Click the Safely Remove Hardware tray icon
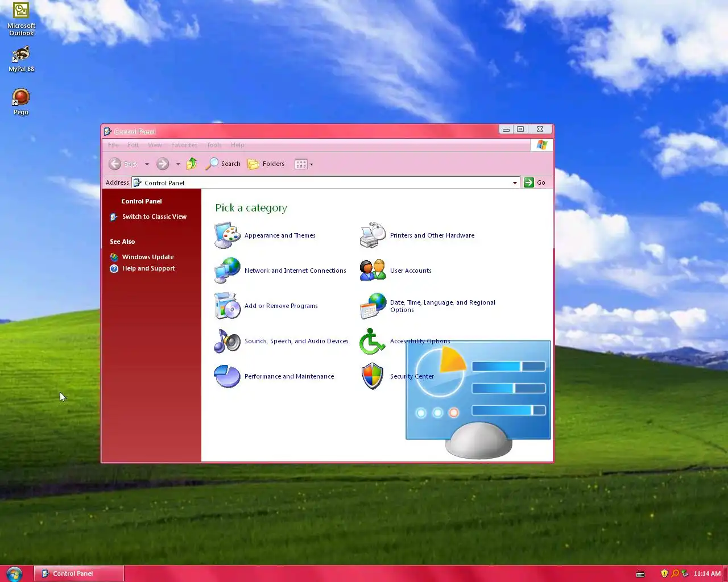The image size is (728, 582). (685, 573)
